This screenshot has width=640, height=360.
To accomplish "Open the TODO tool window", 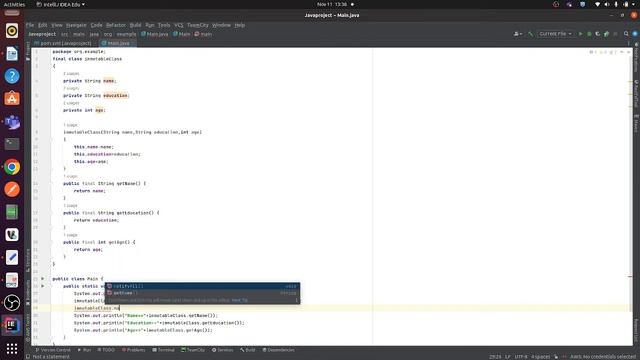I will [x=106, y=350].
